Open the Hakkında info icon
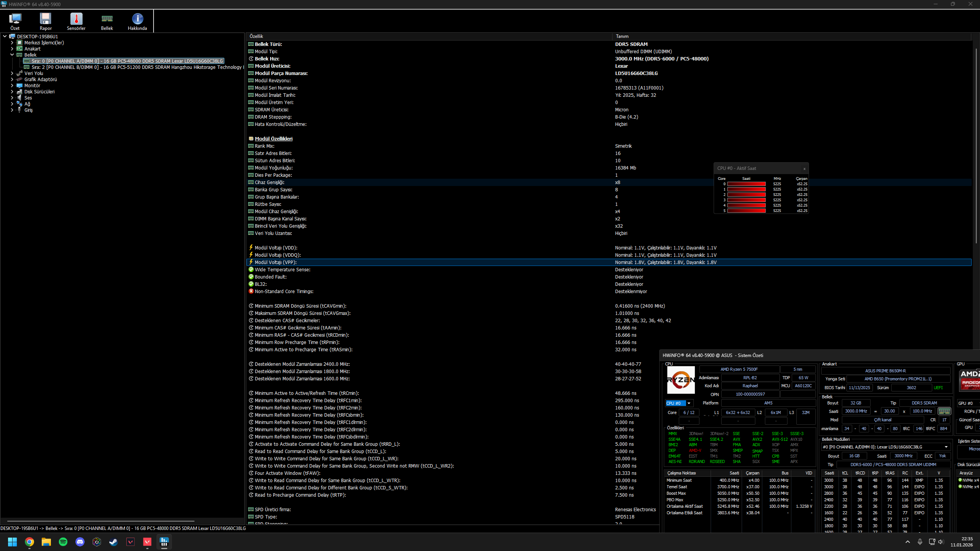The width and height of the screenshot is (980, 551). 137,21
